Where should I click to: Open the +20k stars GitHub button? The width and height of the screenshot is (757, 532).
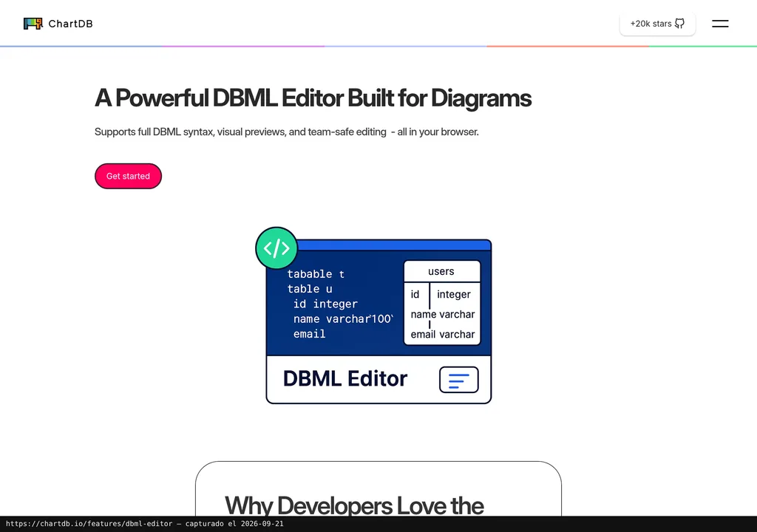tap(657, 24)
